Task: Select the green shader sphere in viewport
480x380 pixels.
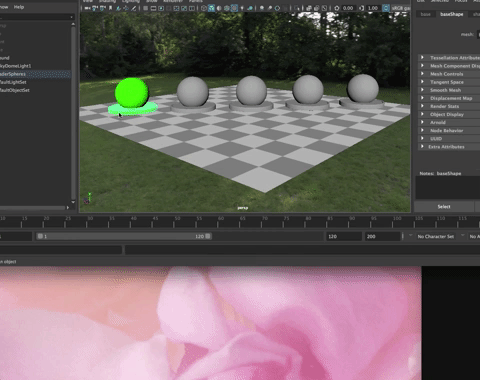Action: click(x=132, y=93)
